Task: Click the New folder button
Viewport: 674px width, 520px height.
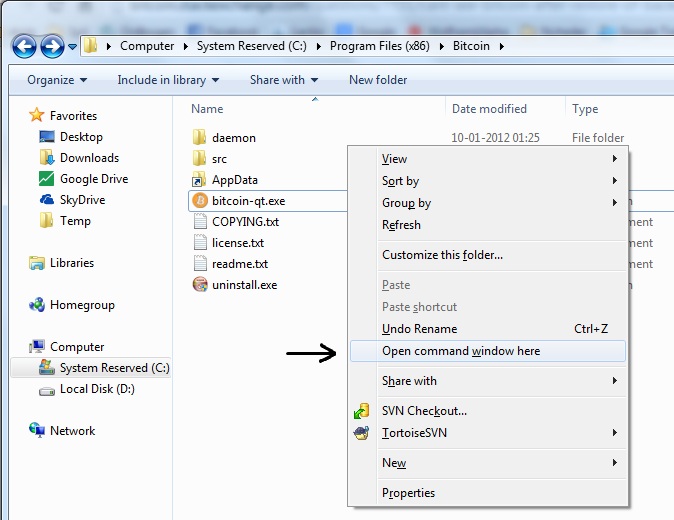Action: (x=378, y=80)
